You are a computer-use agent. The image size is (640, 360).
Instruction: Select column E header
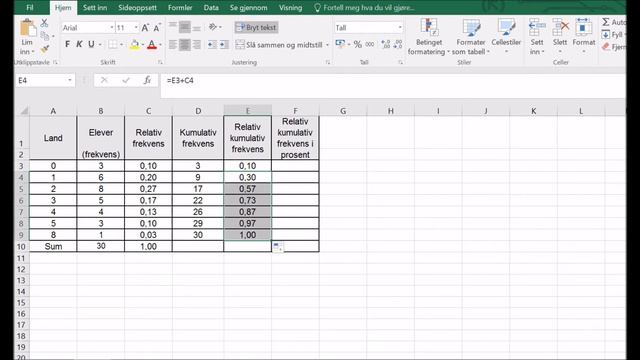[247, 111]
